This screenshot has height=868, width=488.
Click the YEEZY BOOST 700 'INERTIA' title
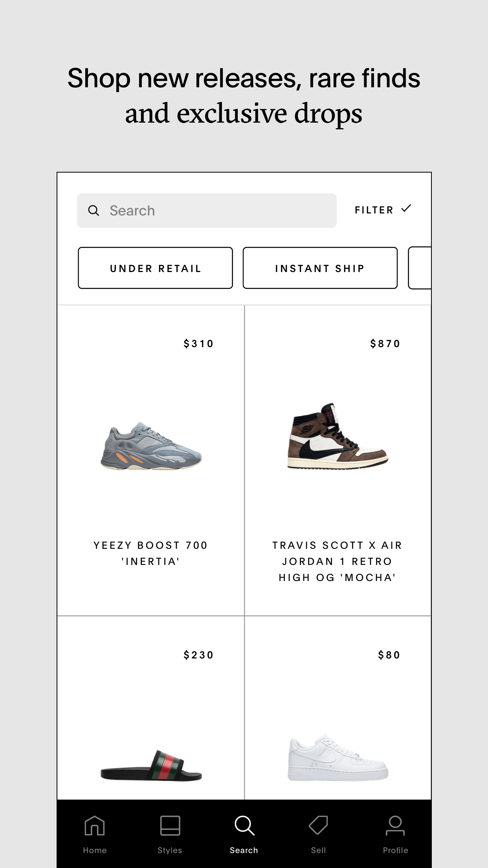click(x=151, y=553)
